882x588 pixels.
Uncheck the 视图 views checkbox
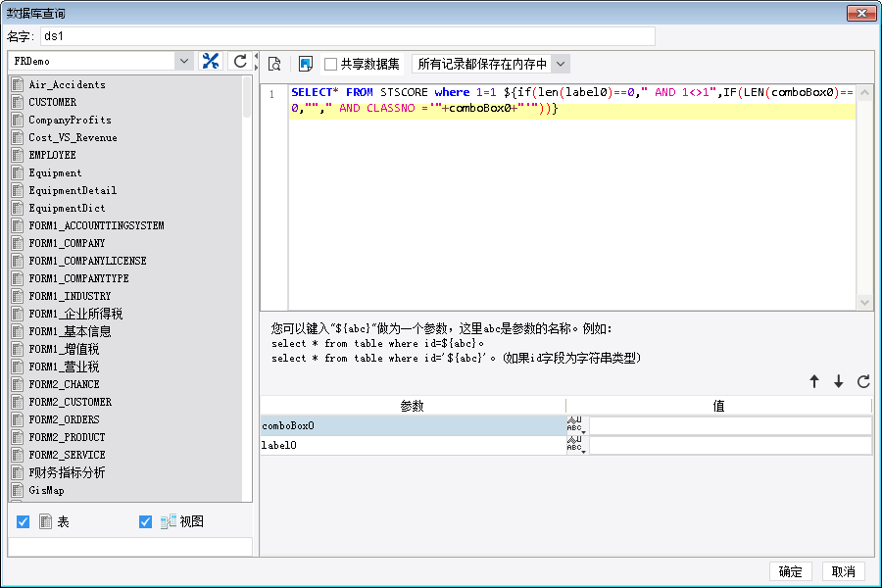tap(145, 521)
